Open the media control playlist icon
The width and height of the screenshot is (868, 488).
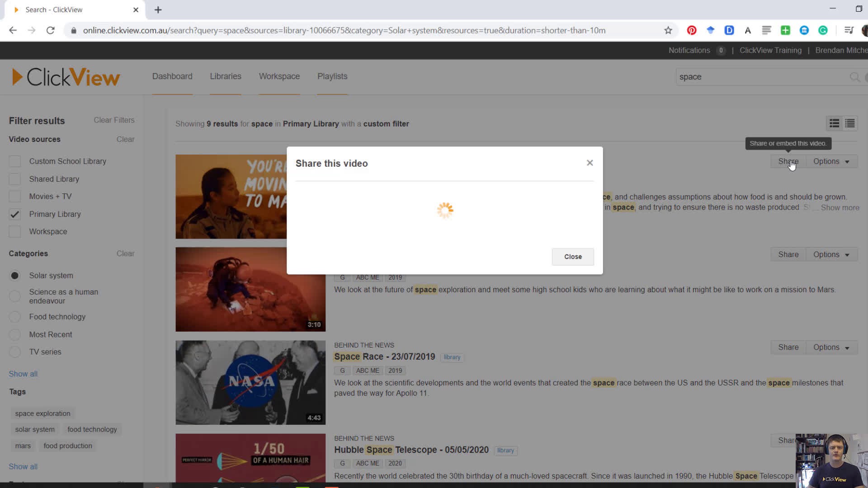849,30
